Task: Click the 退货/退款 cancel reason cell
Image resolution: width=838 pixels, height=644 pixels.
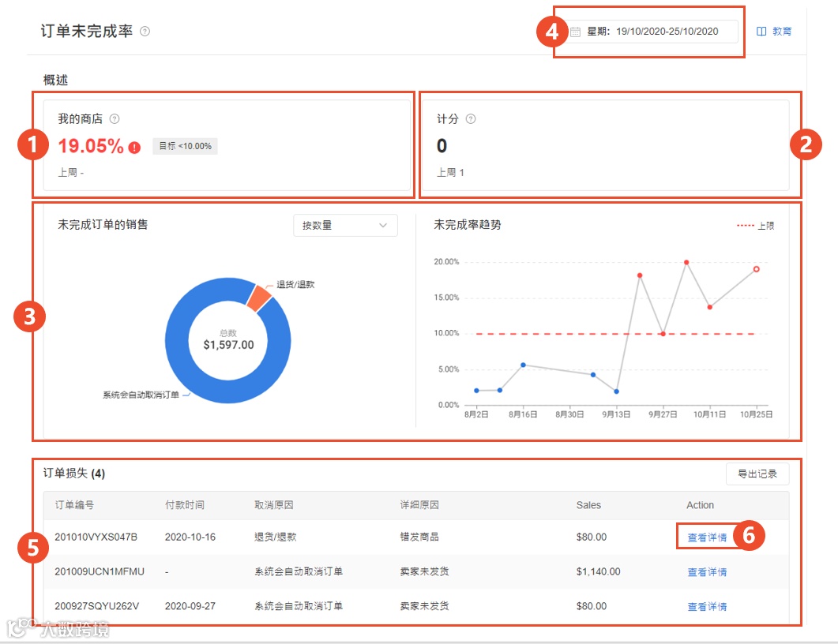Action: click(275, 537)
